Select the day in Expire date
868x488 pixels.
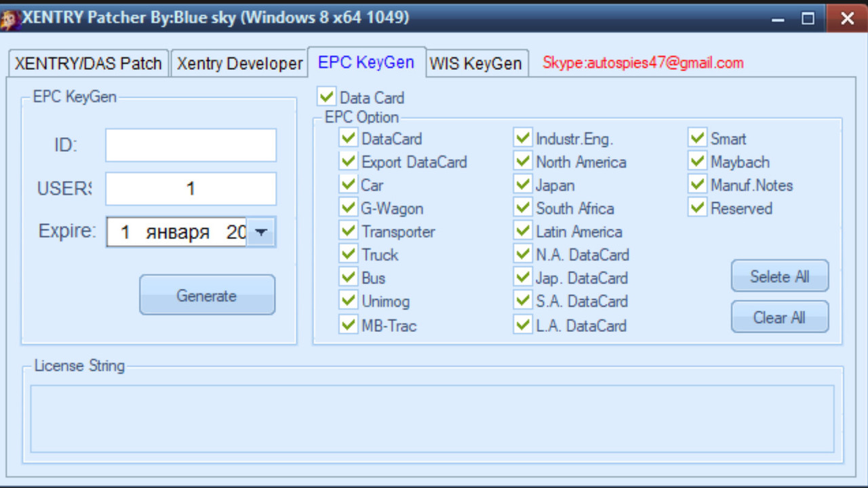click(x=125, y=233)
